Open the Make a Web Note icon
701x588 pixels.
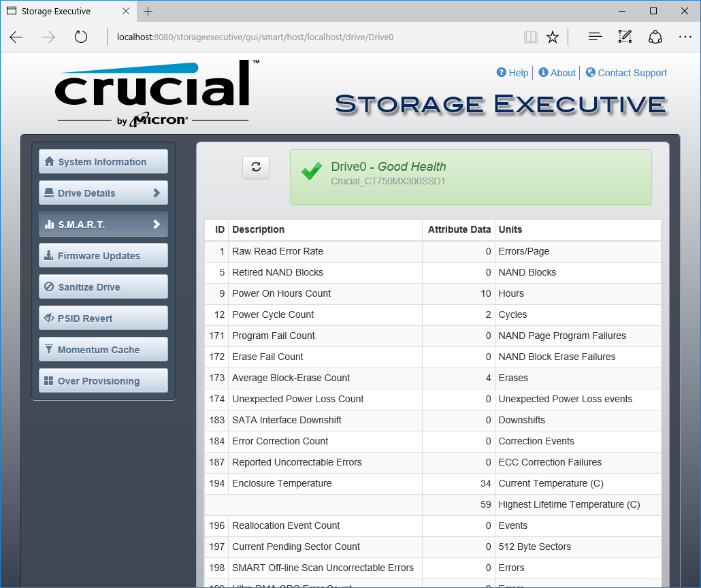[625, 37]
